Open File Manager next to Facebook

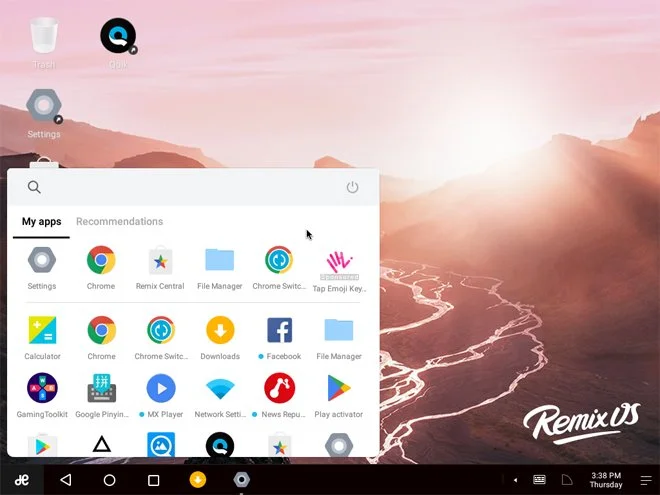pos(339,338)
